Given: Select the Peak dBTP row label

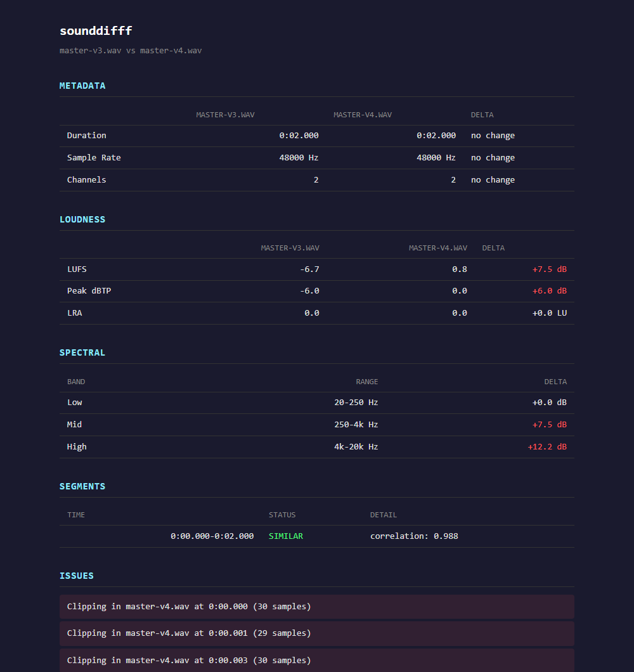Looking at the screenshot, I should tap(89, 290).
